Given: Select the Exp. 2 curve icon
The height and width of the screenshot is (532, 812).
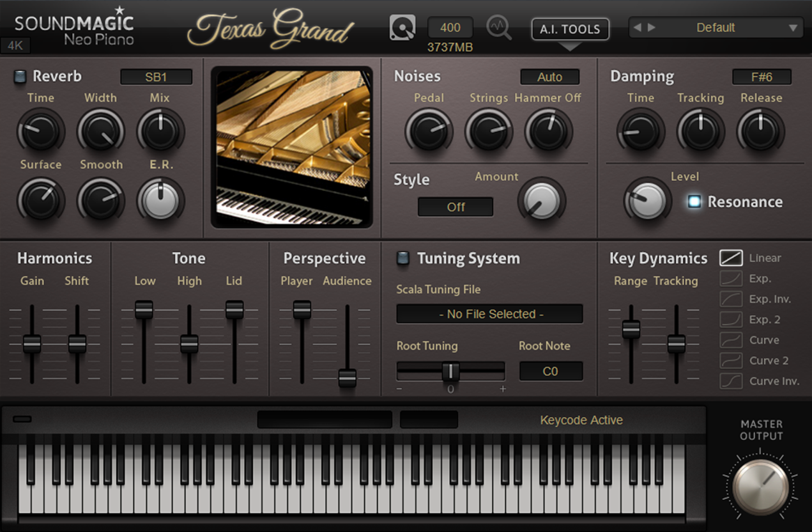Looking at the screenshot, I should coord(731,319).
